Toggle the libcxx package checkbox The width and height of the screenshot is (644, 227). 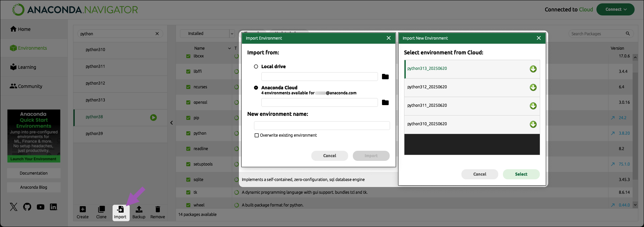188,56
